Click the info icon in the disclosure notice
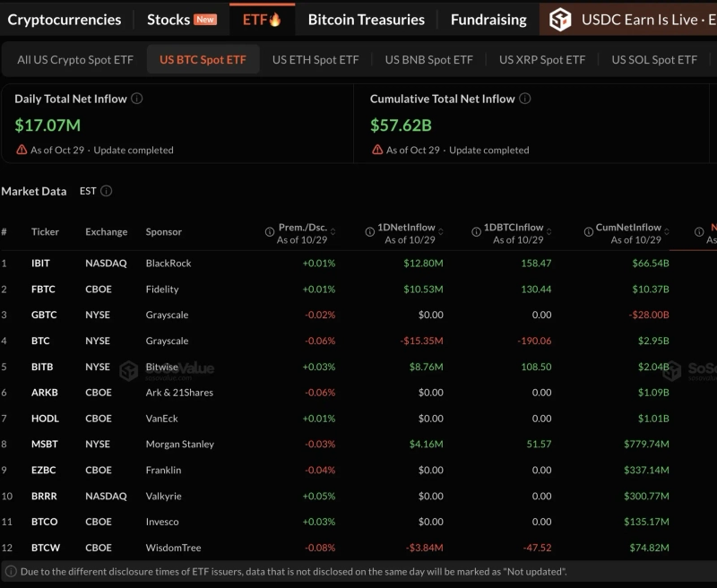 [11, 572]
